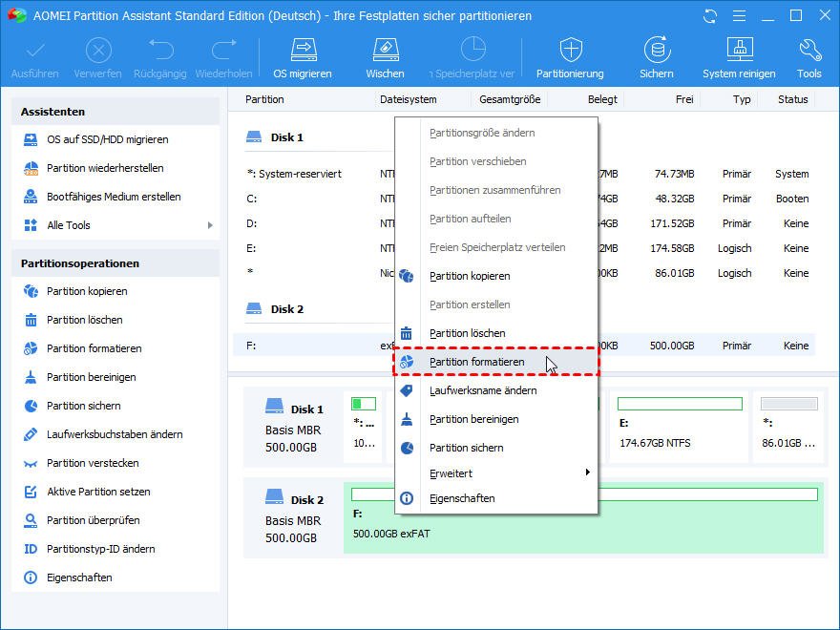Click the Dateisystem column header
This screenshot has height=630, width=840.
[409, 99]
